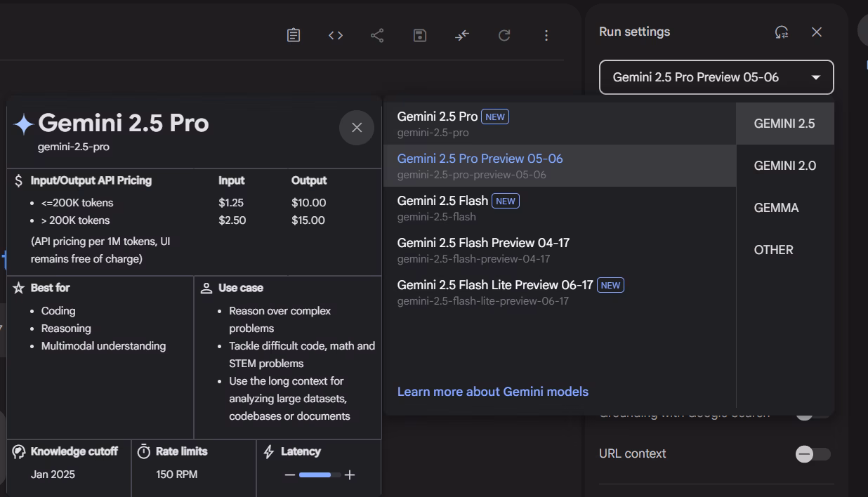Click the sparkle icon beside Gemini 2.5 Pro
The height and width of the screenshot is (497, 868).
pyautogui.click(x=24, y=124)
